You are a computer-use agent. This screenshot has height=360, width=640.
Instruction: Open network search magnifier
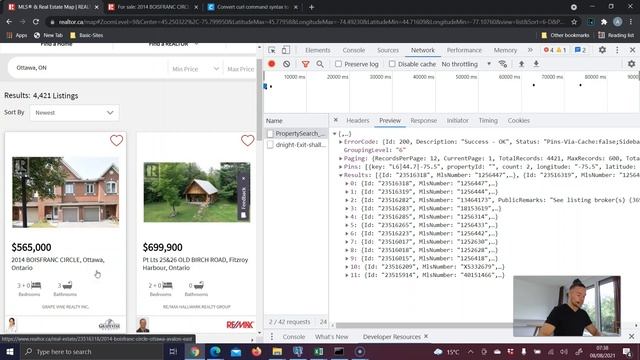click(320, 64)
